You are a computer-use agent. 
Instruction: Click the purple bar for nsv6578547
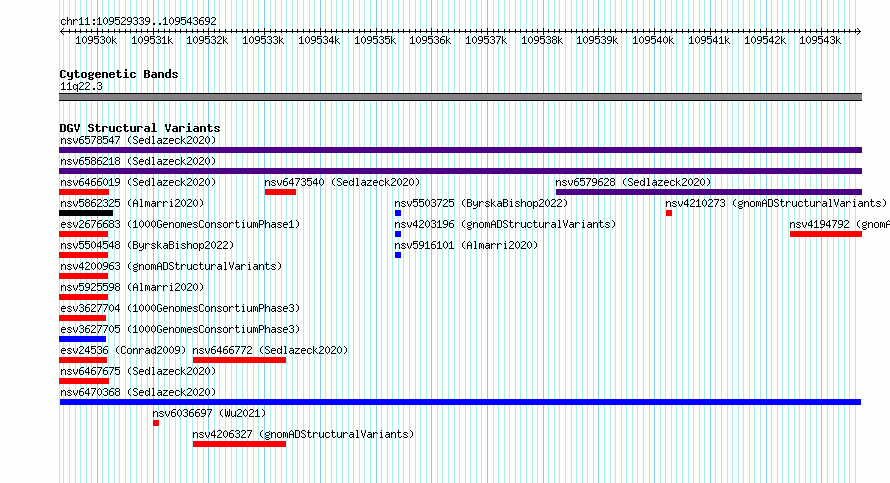[460, 150]
